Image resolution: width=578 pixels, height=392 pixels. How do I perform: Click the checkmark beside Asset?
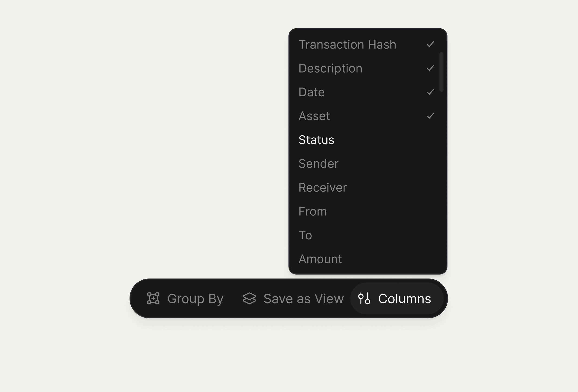pos(430,115)
